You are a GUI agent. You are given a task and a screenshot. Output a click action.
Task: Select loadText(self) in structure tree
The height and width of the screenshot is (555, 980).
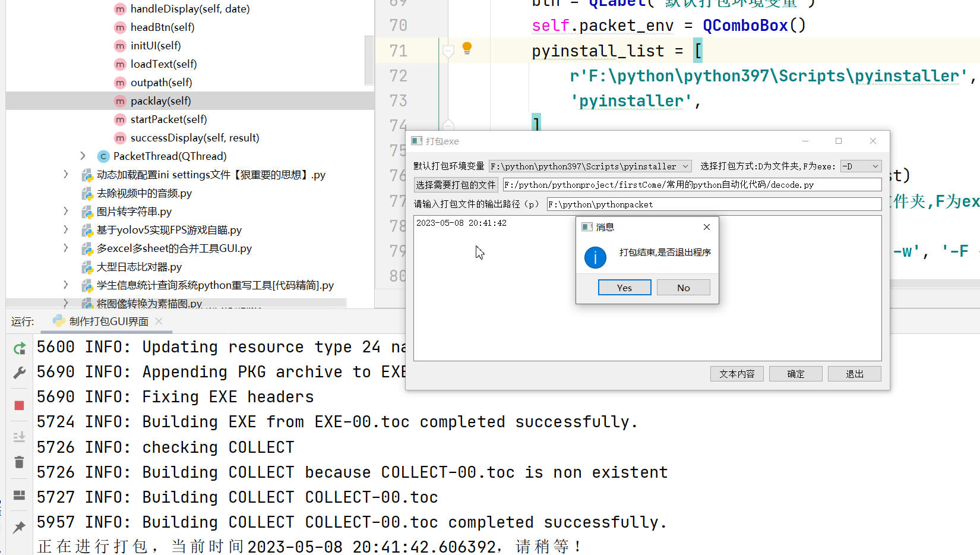click(x=163, y=64)
